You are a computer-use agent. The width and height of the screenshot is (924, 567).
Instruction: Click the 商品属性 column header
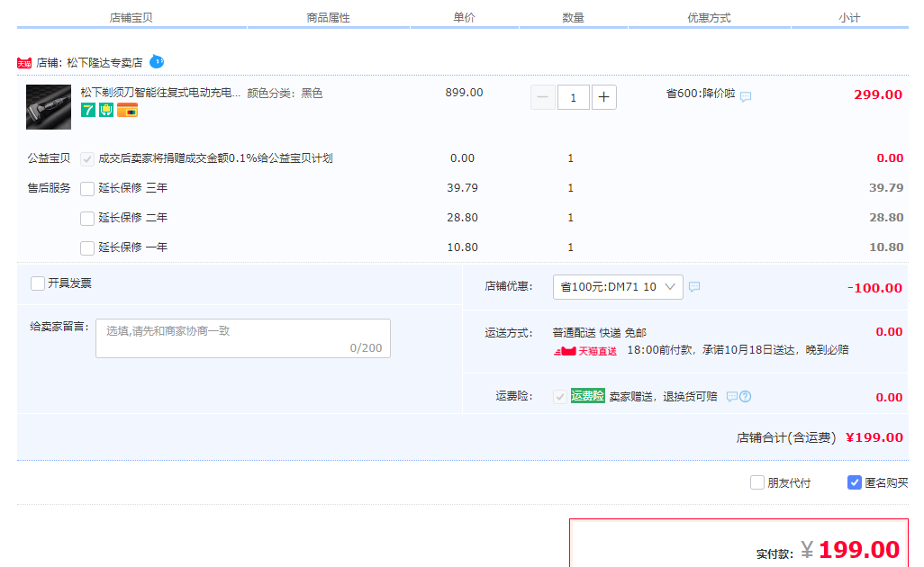(328, 18)
